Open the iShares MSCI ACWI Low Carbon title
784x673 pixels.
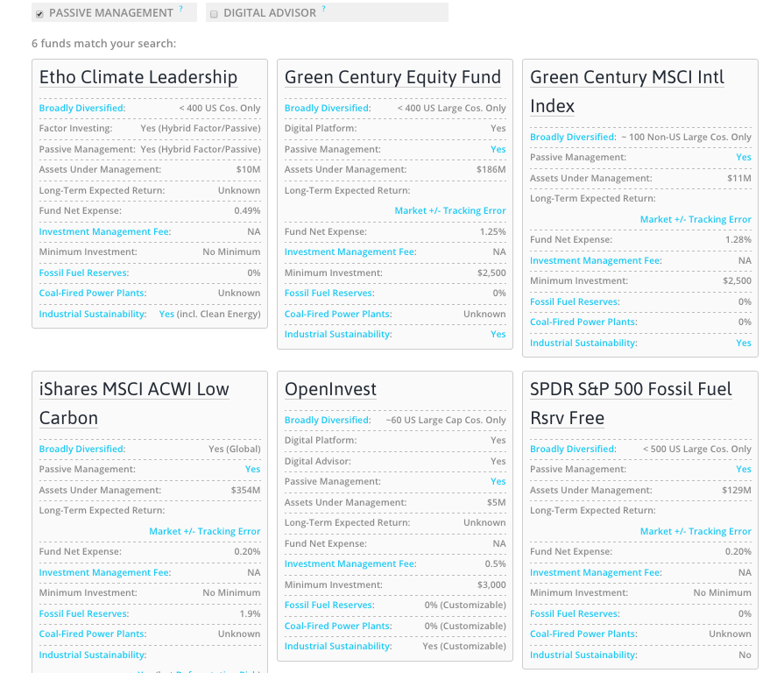coord(134,403)
